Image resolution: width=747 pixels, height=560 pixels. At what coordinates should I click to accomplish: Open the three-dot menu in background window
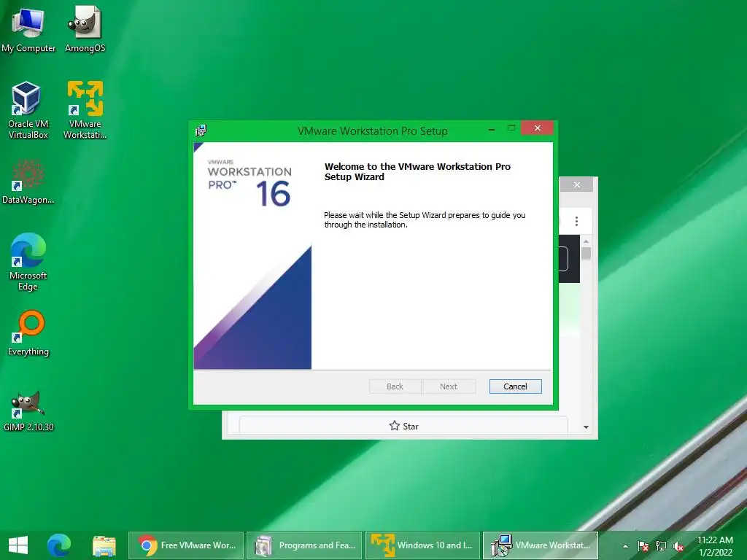[576, 221]
